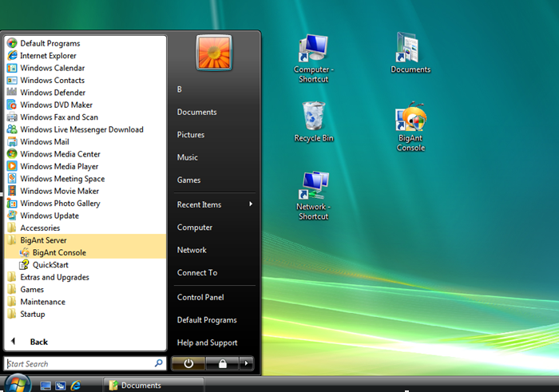The height and width of the screenshot is (392, 559).
Task: Select the Recycle Bin desktop icon
Action: click(x=314, y=122)
